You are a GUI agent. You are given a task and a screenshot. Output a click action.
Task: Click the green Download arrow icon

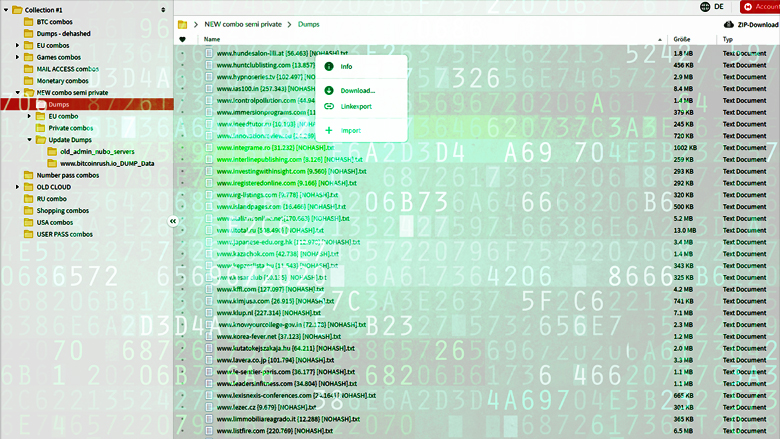pos(329,90)
